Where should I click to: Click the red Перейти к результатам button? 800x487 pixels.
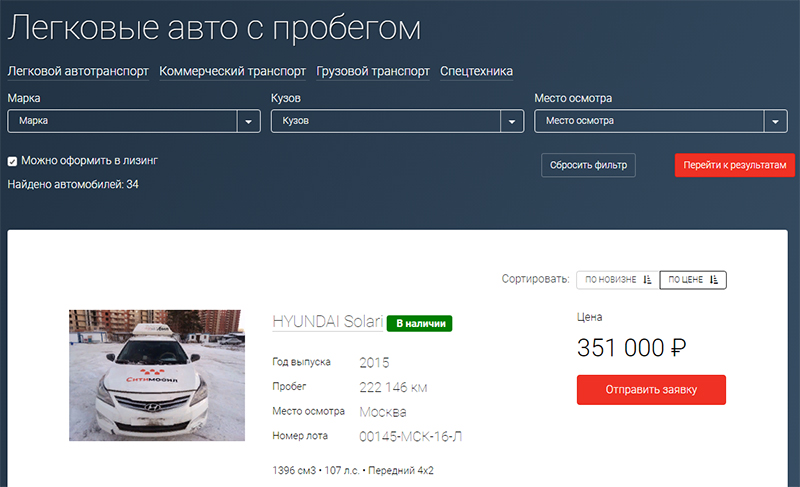point(735,165)
